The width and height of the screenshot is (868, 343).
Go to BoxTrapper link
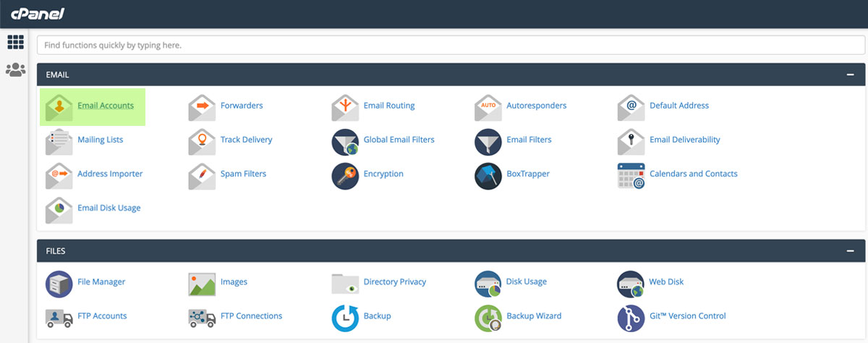[528, 174]
